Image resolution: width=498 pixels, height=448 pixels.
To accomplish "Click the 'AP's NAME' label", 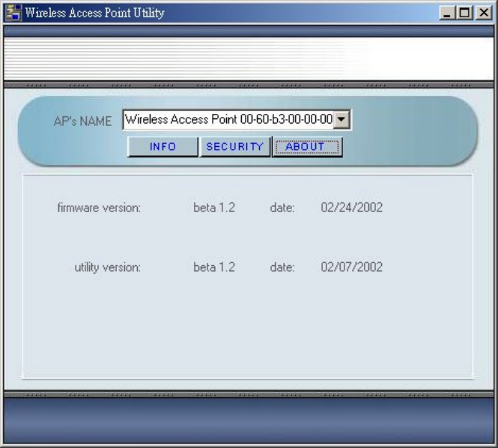I will [82, 121].
